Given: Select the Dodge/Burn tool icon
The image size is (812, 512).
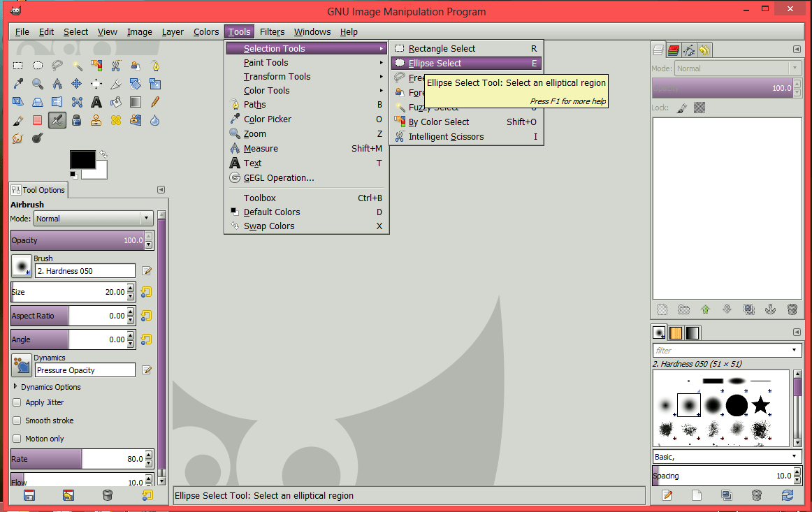Looking at the screenshot, I should click(x=38, y=139).
